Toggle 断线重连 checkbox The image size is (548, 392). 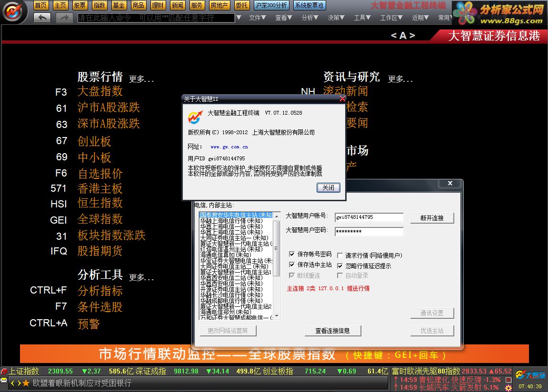(x=292, y=275)
